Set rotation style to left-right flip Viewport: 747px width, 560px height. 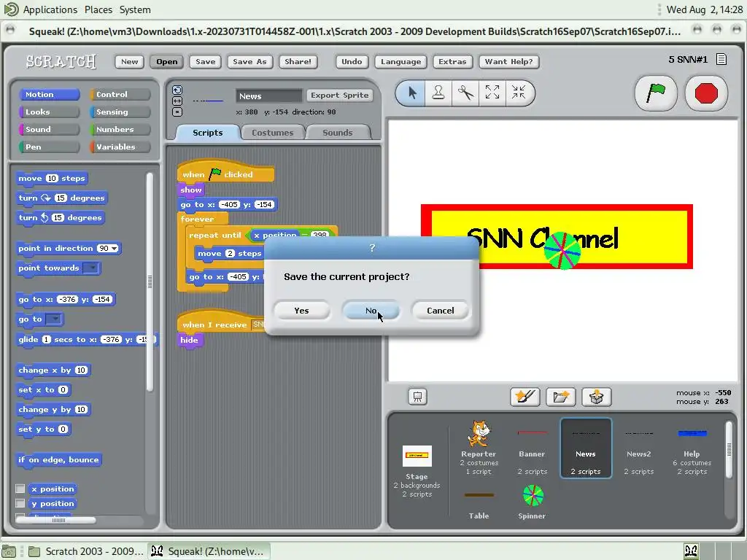[x=177, y=101]
